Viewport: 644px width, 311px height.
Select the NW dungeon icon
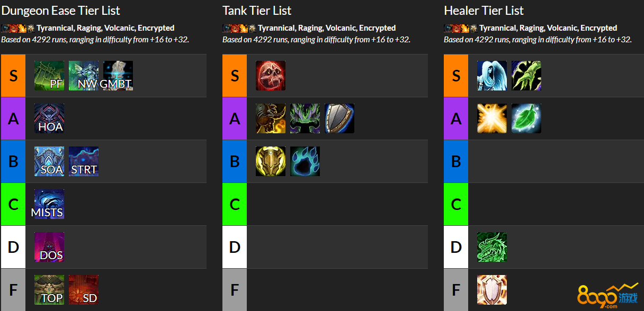(x=84, y=76)
